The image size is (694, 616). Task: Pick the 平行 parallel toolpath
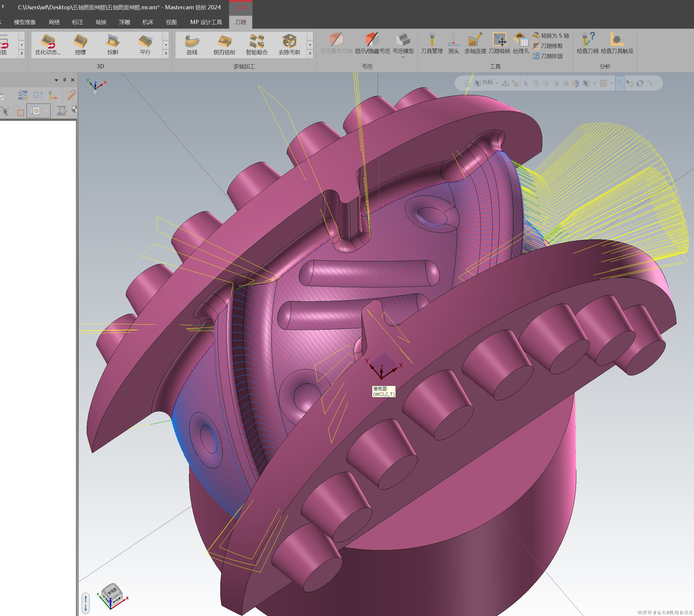click(x=145, y=45)
